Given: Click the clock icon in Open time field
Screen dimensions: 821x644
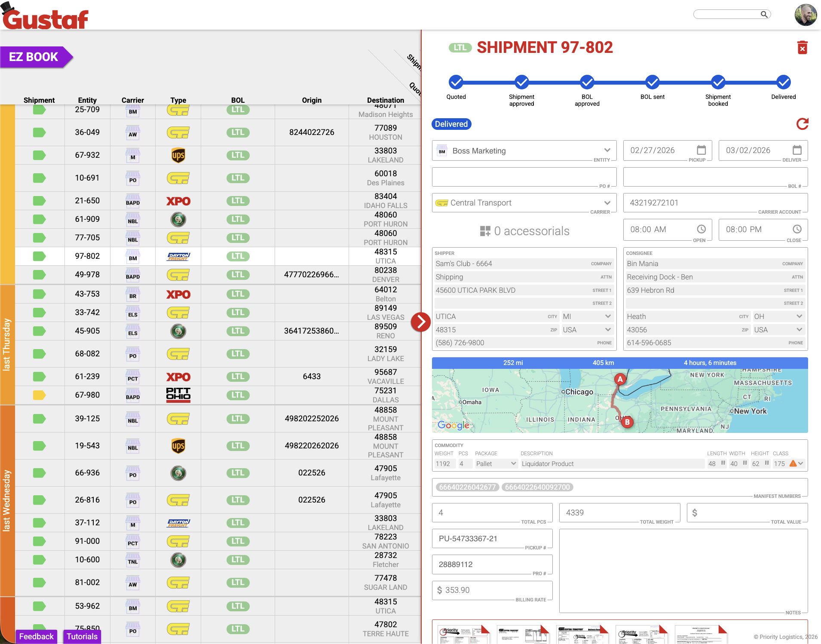Looking at the screenshot, I should 701,229.
